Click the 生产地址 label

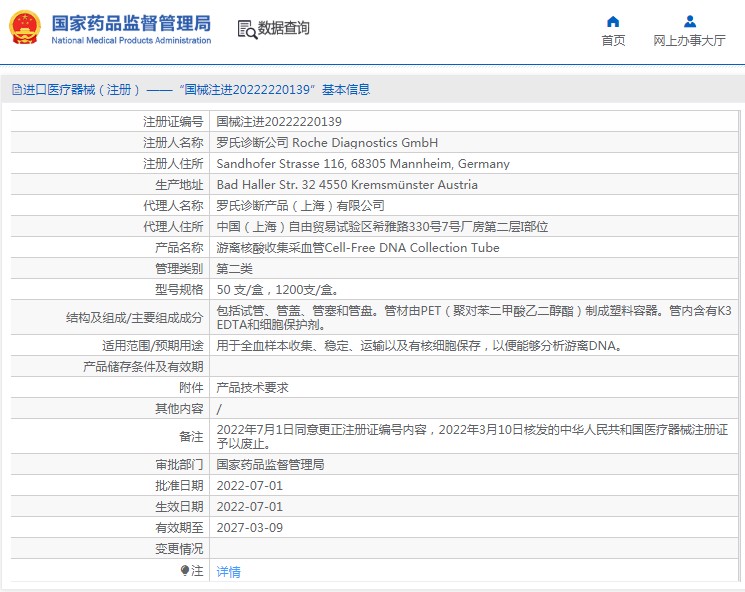[179, 184]
